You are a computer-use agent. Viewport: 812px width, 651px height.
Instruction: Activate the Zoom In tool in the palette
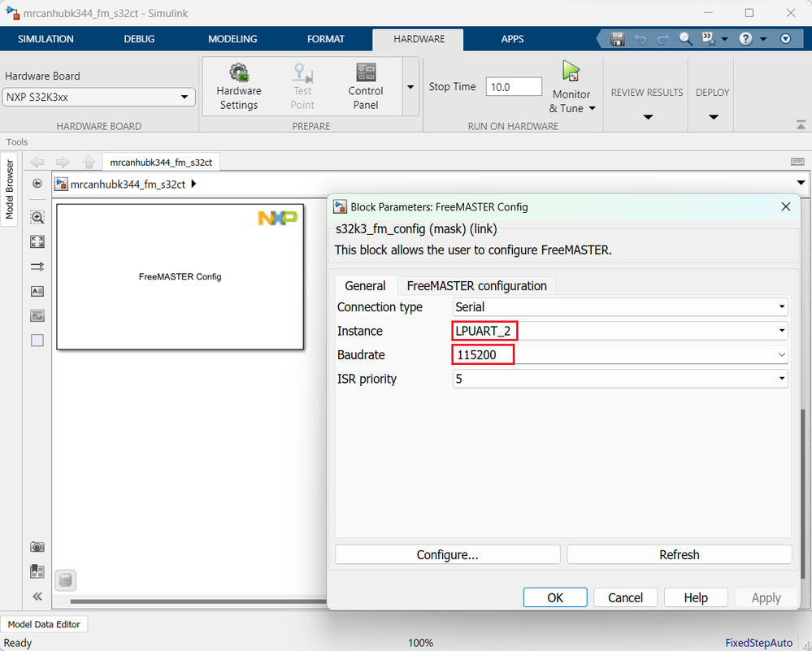(x=37, y=217)
